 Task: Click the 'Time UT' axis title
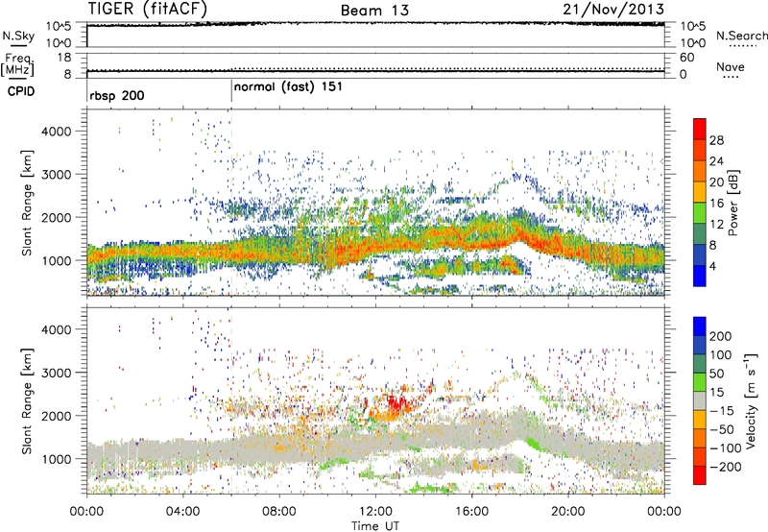pos(375,526)
